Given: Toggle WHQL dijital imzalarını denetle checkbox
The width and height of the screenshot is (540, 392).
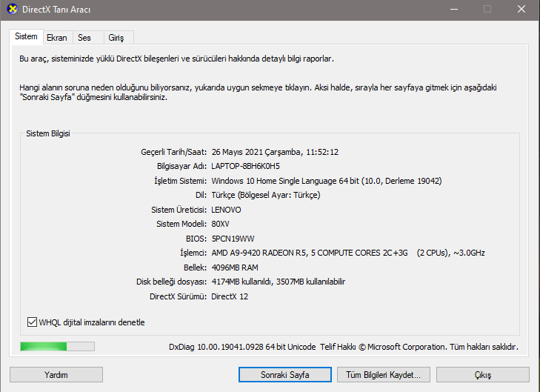Looking at the screenshot, I should coord(32,322).
